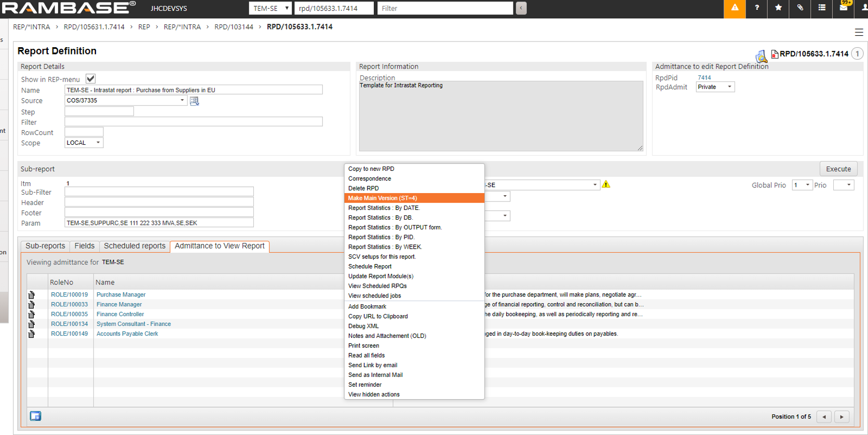Screen dimensions: 868x435
Task: Open favorites with the star icon
Action: pos(778,8)
